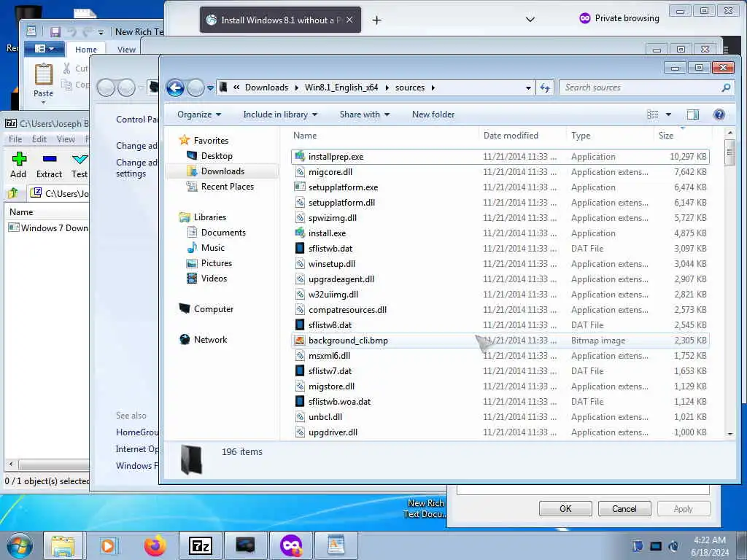Select the compatresources.dll file name
The image size is (747, 560).
pos(347,309)
